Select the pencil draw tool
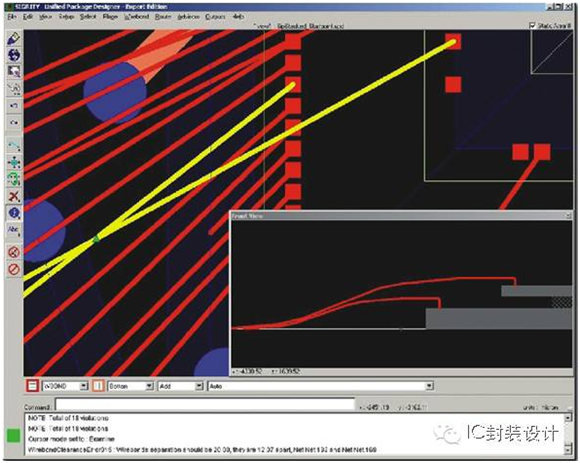This screenshot has width=580, height=463. point(14,39)
